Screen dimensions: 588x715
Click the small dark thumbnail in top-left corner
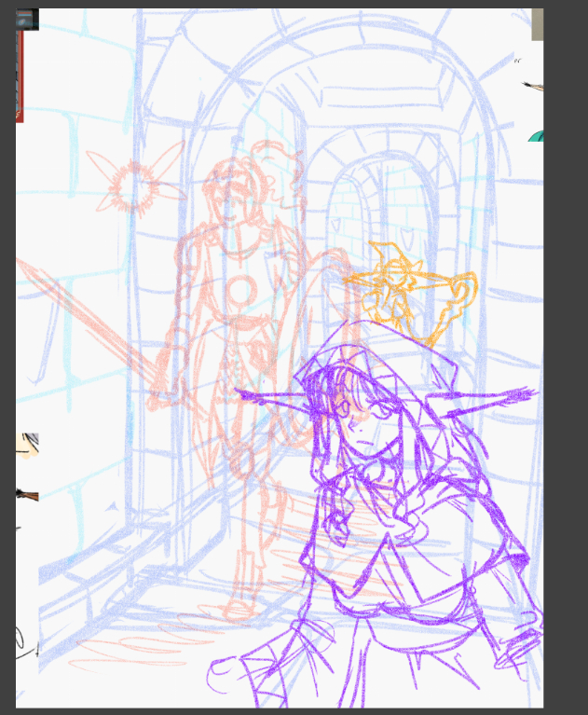27,19
